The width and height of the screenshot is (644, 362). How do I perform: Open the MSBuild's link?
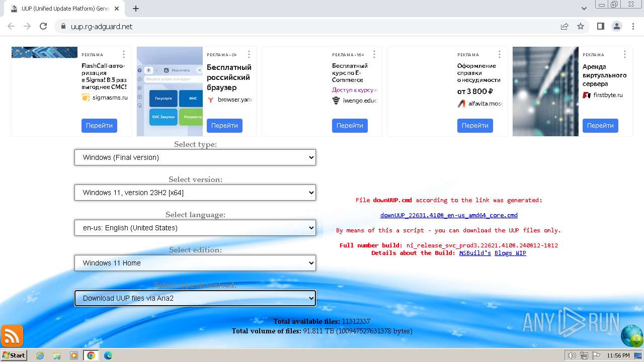[x=475, y=253]
